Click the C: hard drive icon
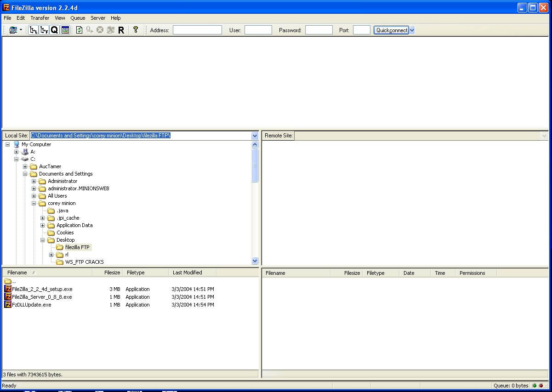This screenshot has height=392, width=552. point(25,159)
